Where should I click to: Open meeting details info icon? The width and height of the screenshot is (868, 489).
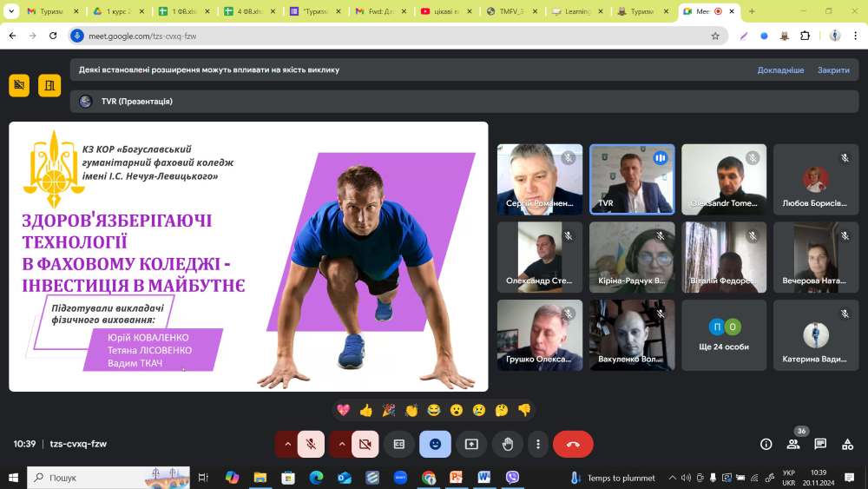[766, 444]
